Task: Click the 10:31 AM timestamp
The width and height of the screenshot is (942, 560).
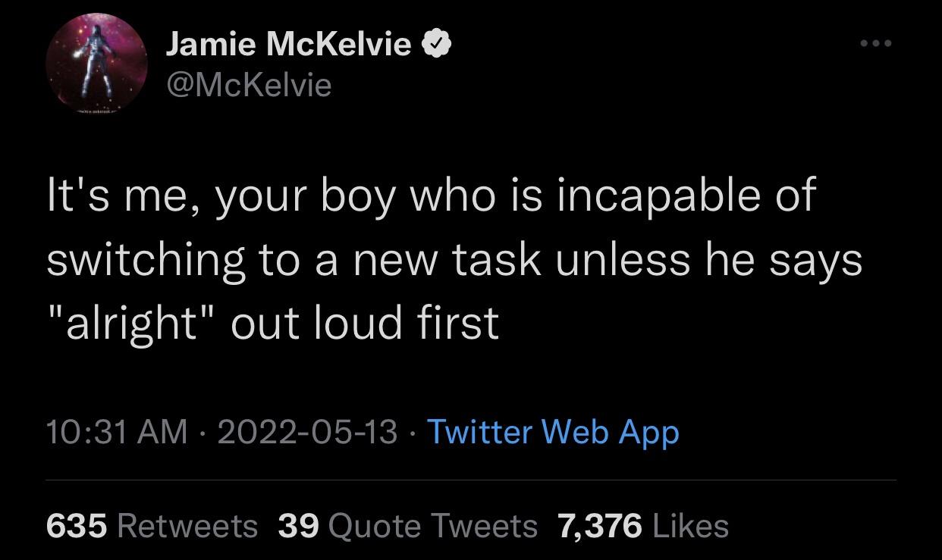Action: click(x=116, y=431)
